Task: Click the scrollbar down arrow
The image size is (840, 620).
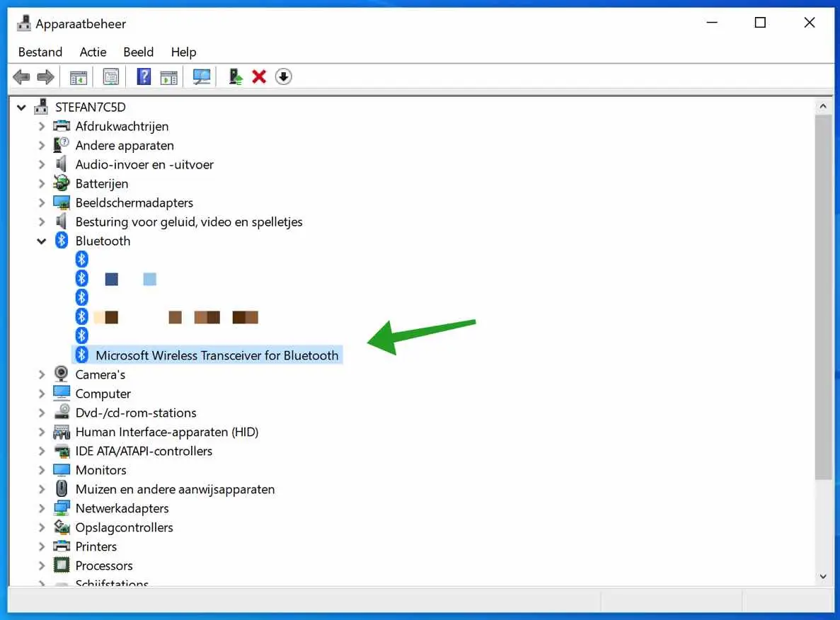Action: (823, 577)
